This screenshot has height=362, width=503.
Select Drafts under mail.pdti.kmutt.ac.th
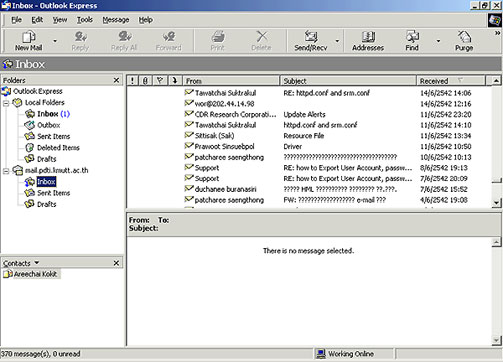coord(47,204)
